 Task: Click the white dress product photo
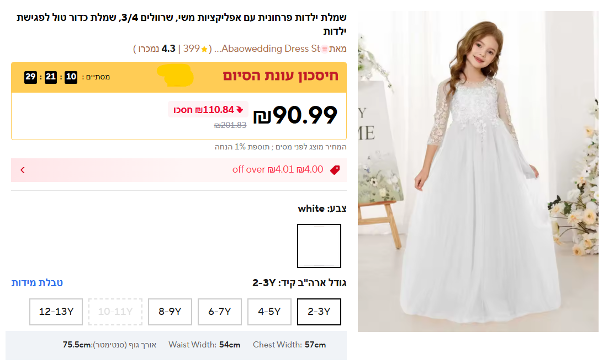point(478,171)
